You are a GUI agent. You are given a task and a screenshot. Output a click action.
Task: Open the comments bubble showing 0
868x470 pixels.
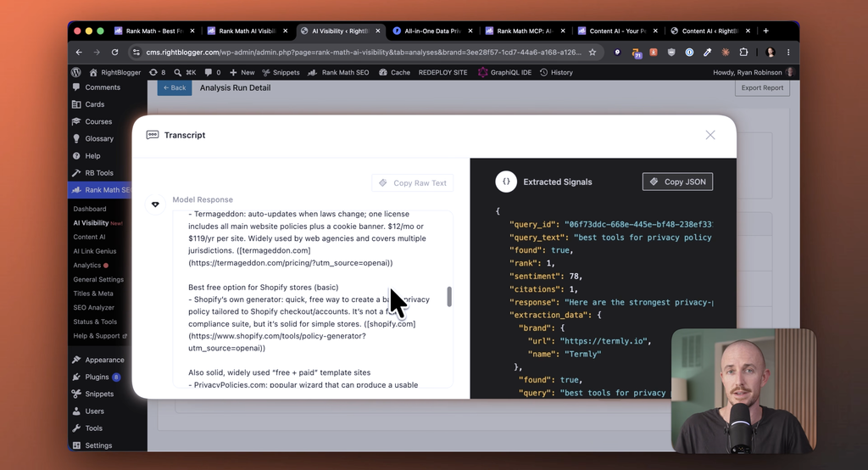[213, 73]
